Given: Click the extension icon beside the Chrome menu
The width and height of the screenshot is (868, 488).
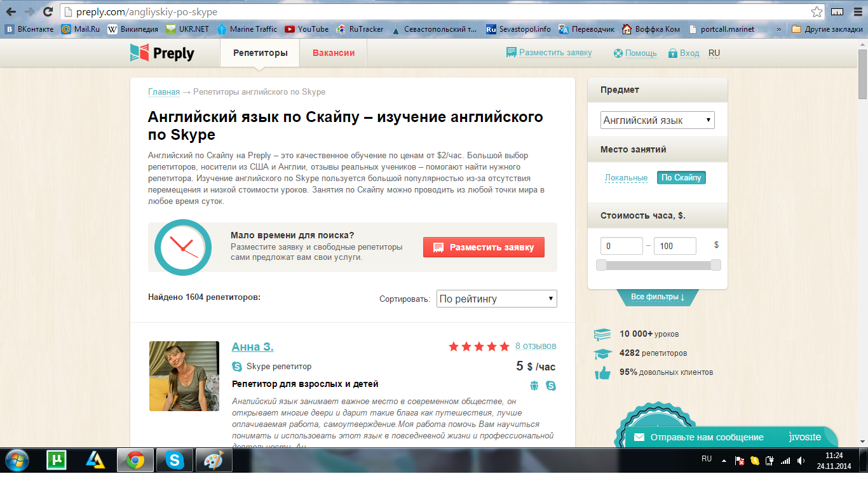Looking at the screenshot, I should pyautogui.click(x=837, y=12).
